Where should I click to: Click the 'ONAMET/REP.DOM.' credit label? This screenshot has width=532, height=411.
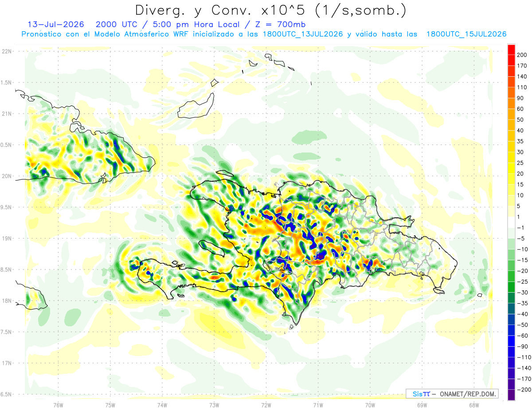(467, 394)
